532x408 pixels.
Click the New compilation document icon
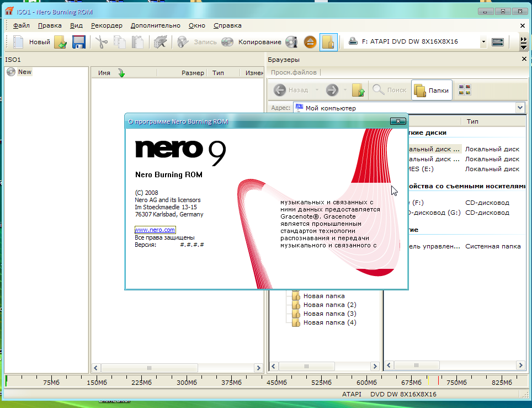[x=18, y=42]
